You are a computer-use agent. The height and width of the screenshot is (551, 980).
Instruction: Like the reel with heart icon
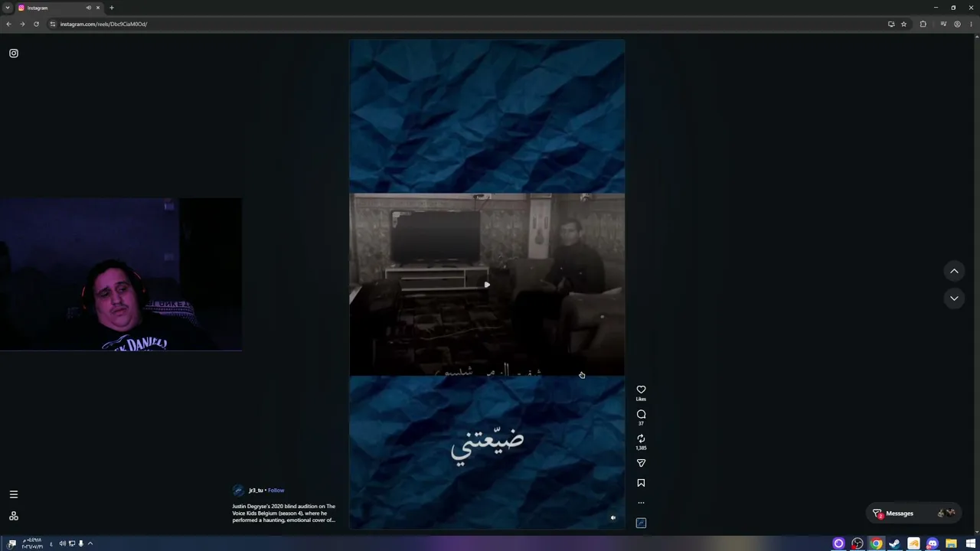coord(641,390)
